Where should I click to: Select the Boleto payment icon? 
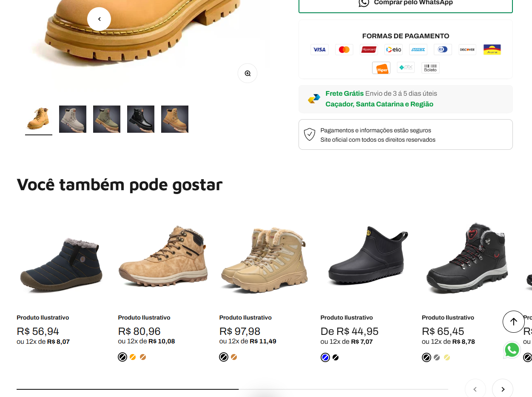tap(430, 67)
